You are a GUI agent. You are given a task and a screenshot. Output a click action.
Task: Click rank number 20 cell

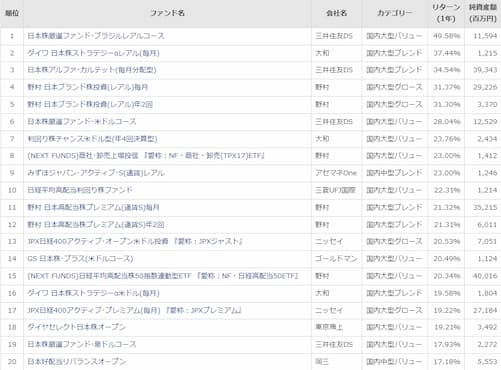point(12,362)
